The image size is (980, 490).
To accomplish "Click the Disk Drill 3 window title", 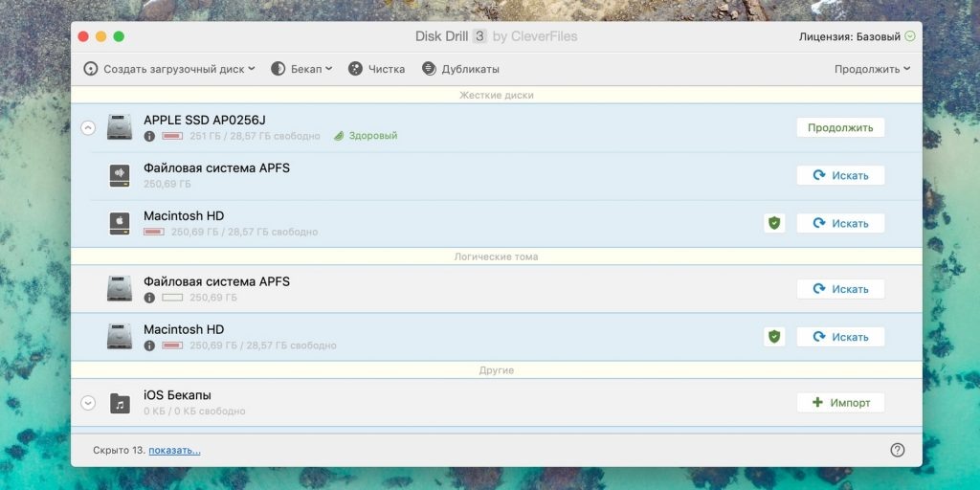I will pos(497,36).
